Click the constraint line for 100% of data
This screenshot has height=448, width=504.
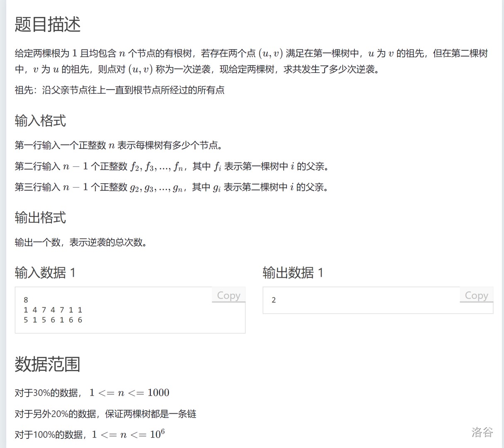click(x=90, y=434)
